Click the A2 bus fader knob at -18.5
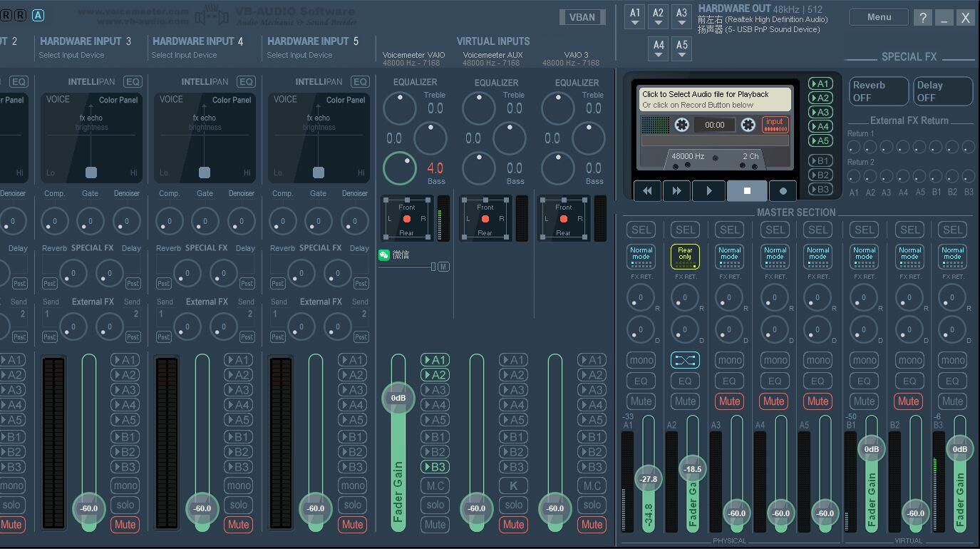 pos(692,469)
